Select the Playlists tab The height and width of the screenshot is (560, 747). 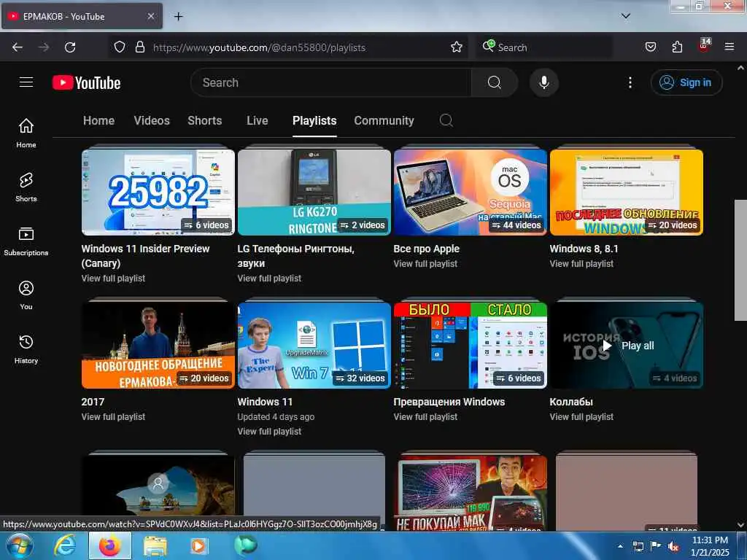[x=314, y=120]
